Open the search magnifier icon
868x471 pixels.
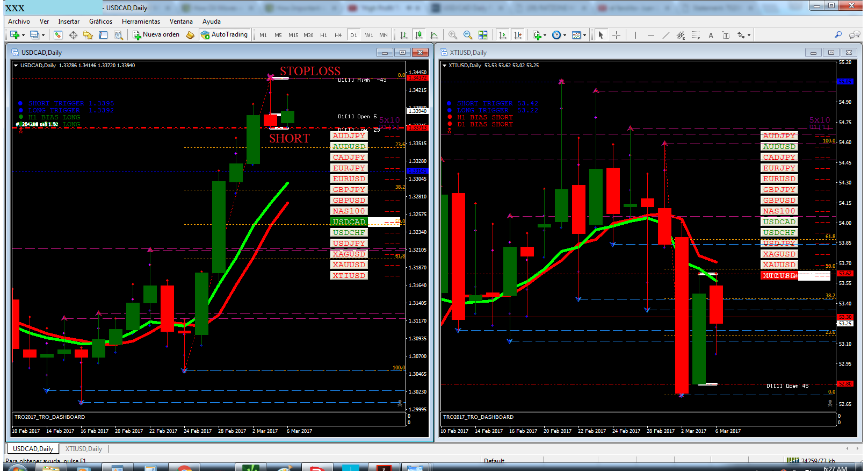[x=838, y=35]
